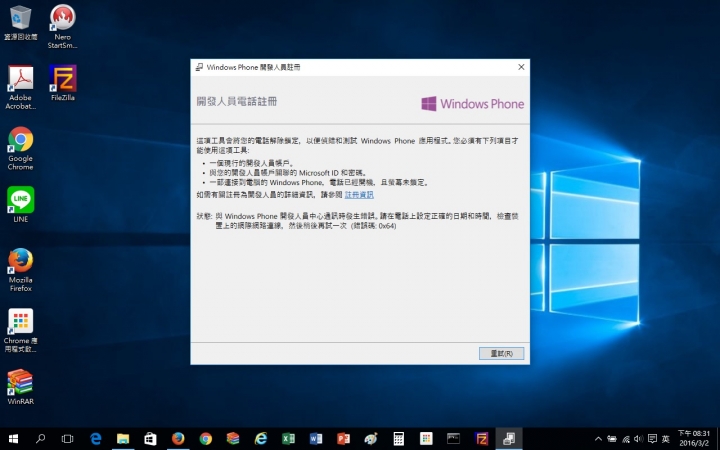The height and width of the screenshot is (450, 720).
Task: Select the phone registration tool taskbar icon
Action: 509,439
